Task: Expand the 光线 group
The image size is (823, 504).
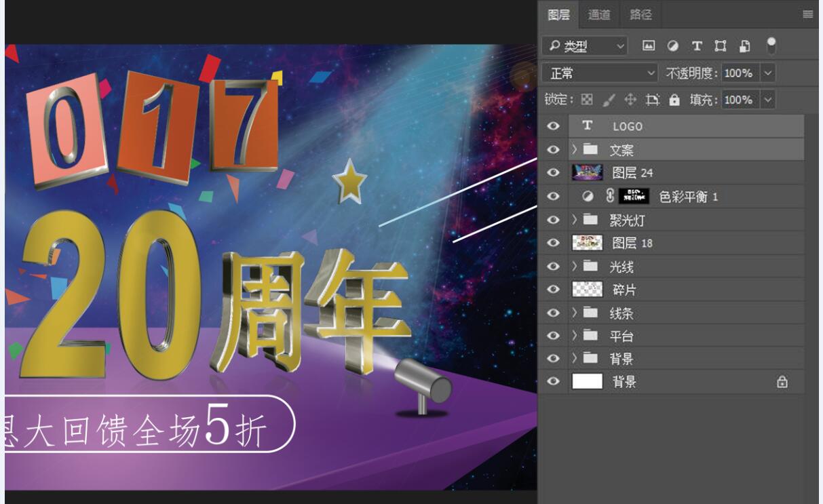Action: (x=575, y=267)
